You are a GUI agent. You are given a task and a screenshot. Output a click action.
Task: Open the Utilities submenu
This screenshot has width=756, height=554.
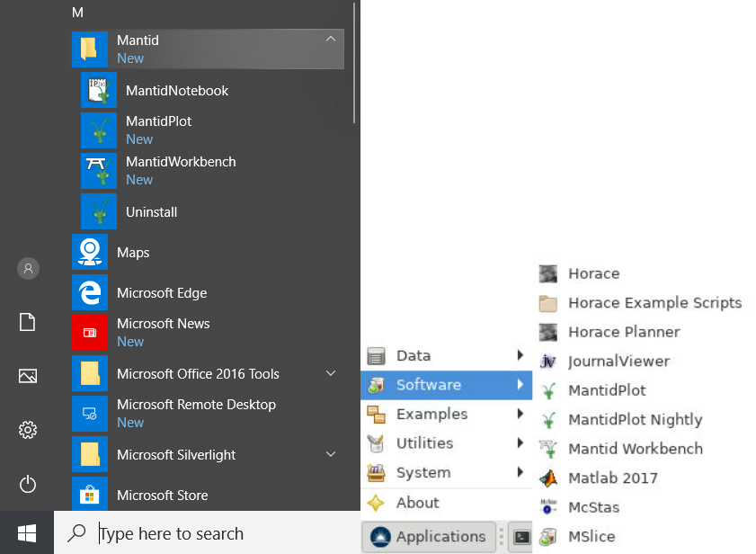tap(424, 443)
